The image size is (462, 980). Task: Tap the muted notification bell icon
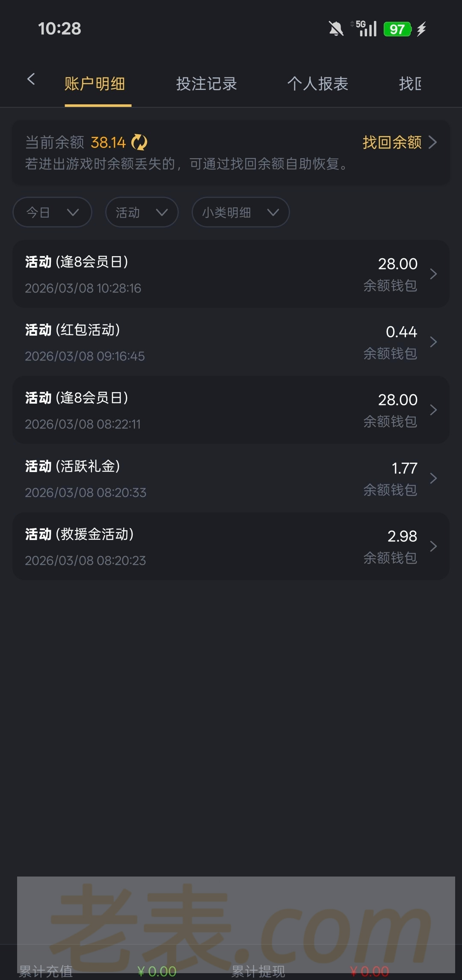coord(336,29)
